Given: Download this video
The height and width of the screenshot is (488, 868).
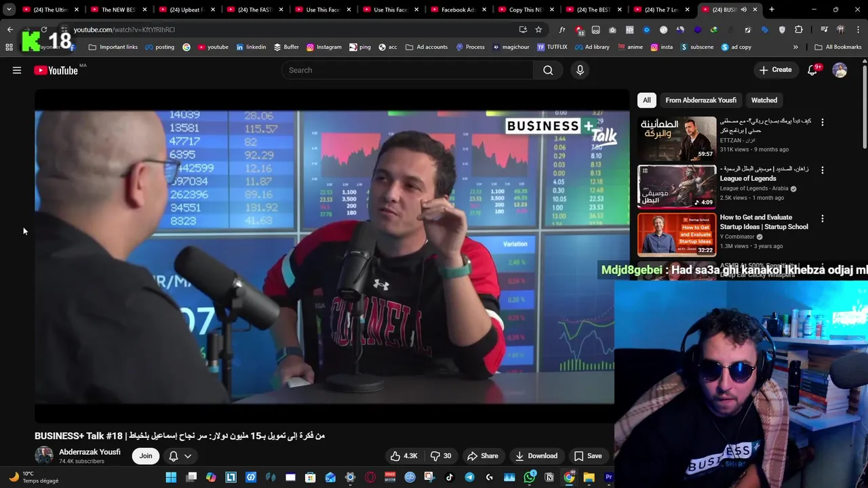Looking at the screenshot, I should coord(536,456).
